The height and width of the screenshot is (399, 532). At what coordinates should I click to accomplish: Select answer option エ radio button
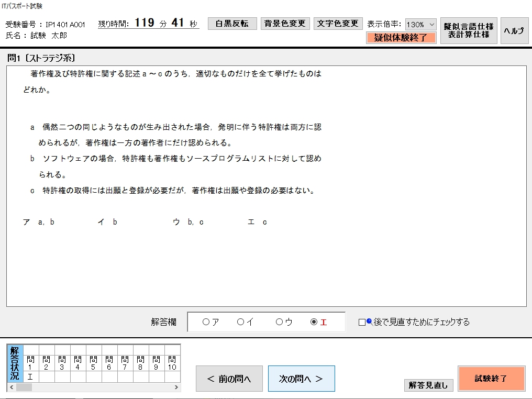click(314, 323)
